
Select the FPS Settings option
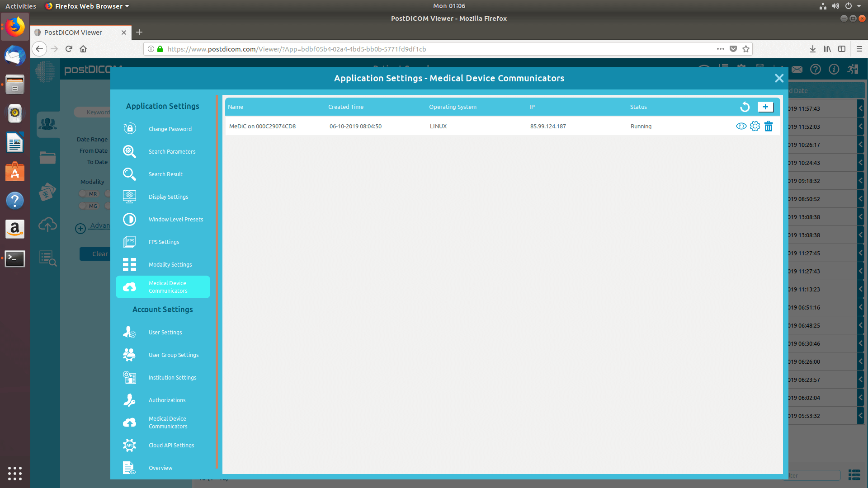[x=163, y=242]
